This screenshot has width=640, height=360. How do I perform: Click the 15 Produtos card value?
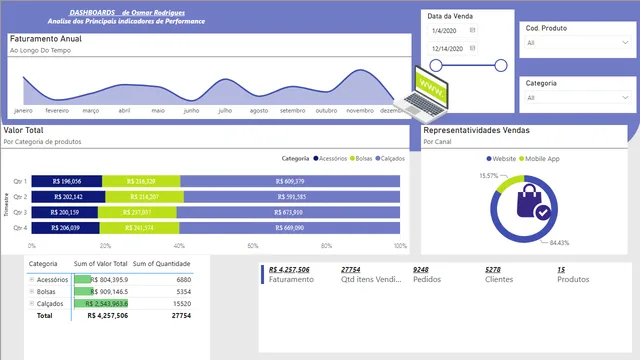(561, 269)
